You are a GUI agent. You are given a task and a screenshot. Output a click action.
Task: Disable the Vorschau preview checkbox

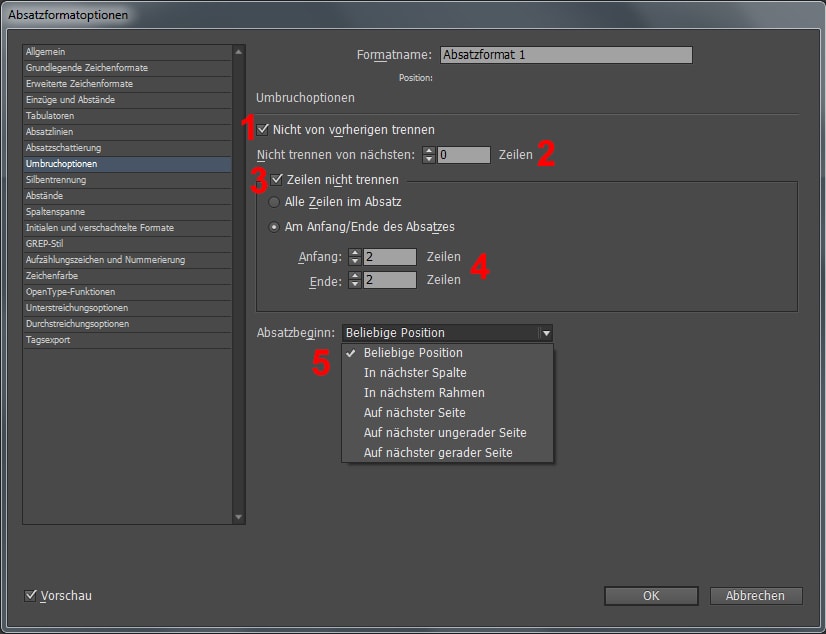click(30, 596)
